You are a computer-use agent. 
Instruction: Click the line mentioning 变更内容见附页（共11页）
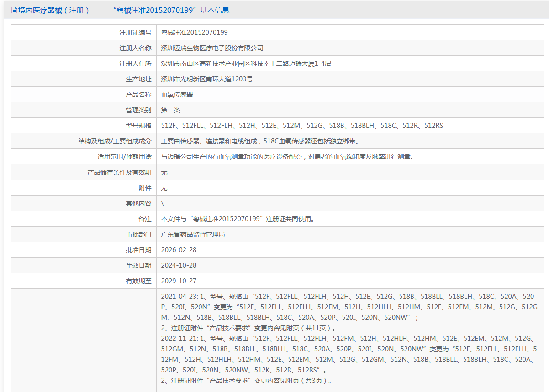pos(249,328)
